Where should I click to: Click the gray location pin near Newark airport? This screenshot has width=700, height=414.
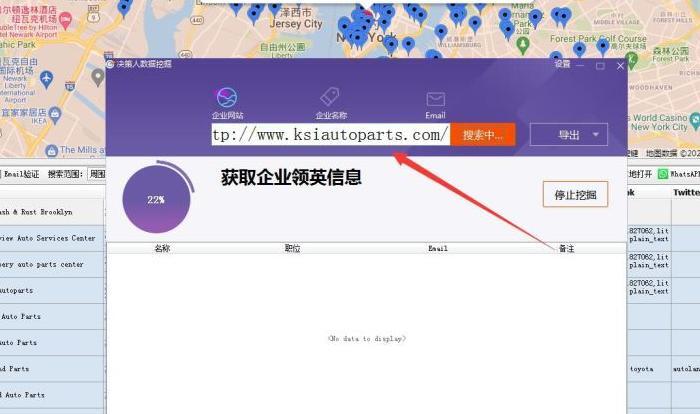[98, 77]
